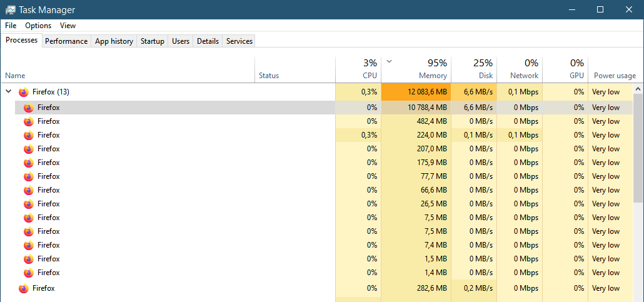Click the Task Manager title bar icon

tap(11, 10)
